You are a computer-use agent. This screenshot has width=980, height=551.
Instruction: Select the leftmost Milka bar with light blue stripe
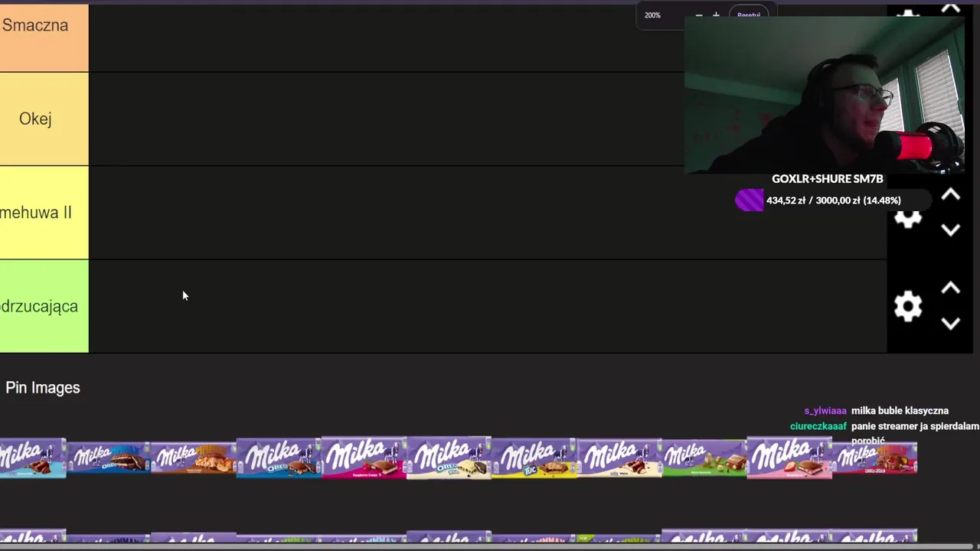pos(33,458)
